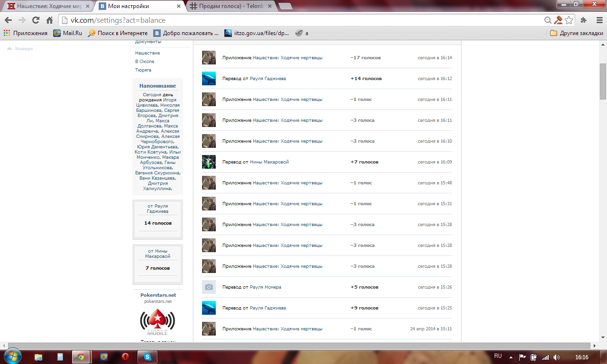Switch to Нашествие: Ходячие мертвецы browser tab
This screenshot has width=607, height=364.
click(x=47, y=6)
